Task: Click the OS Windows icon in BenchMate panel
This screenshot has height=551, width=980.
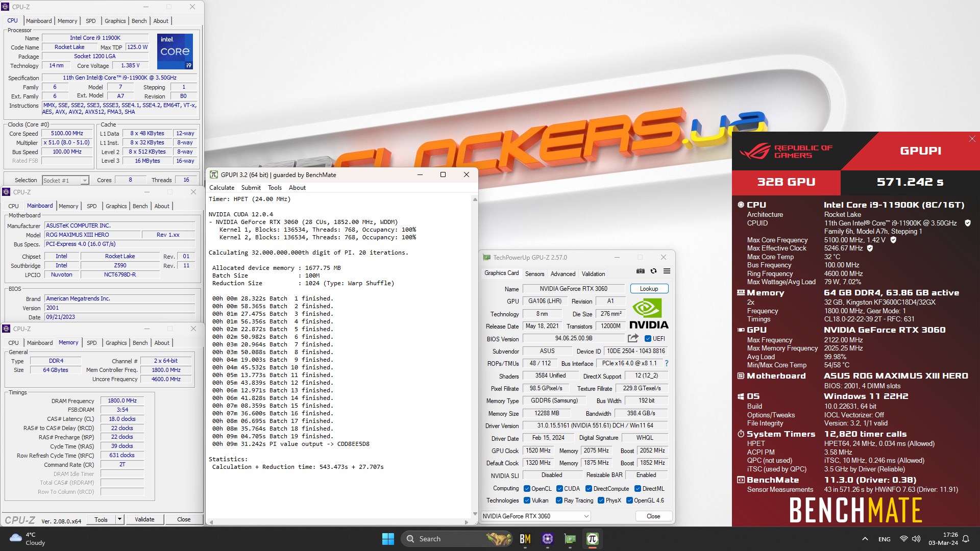Action: coord(741,396)
